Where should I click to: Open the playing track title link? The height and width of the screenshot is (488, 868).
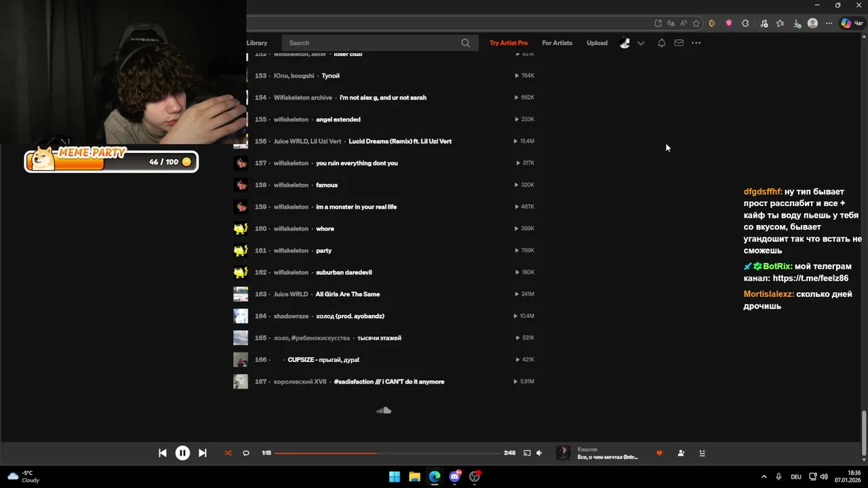tap(608, 457)
